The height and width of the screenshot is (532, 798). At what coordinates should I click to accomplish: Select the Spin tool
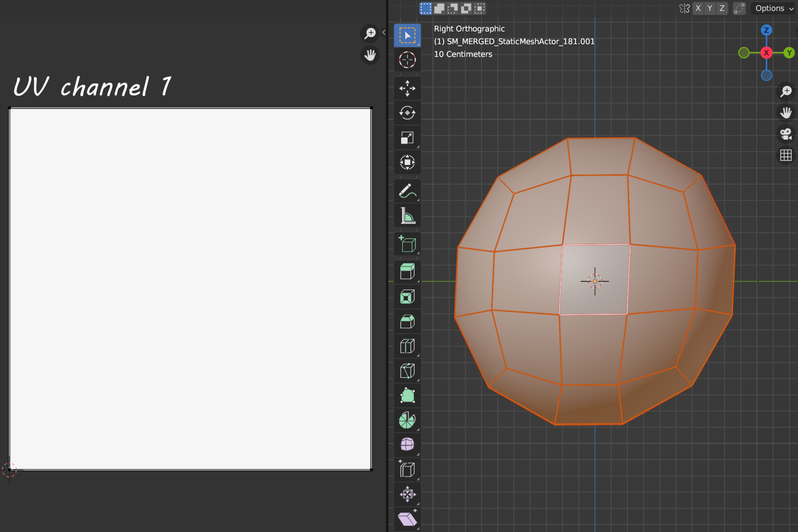coord(407,420)
